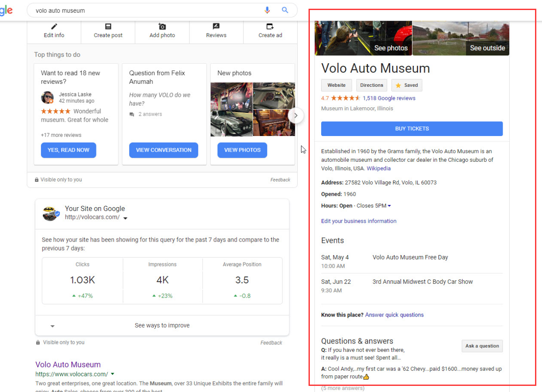
Task: Click the address 27582 Volo Village Rd
Action: tap(391, 183)
